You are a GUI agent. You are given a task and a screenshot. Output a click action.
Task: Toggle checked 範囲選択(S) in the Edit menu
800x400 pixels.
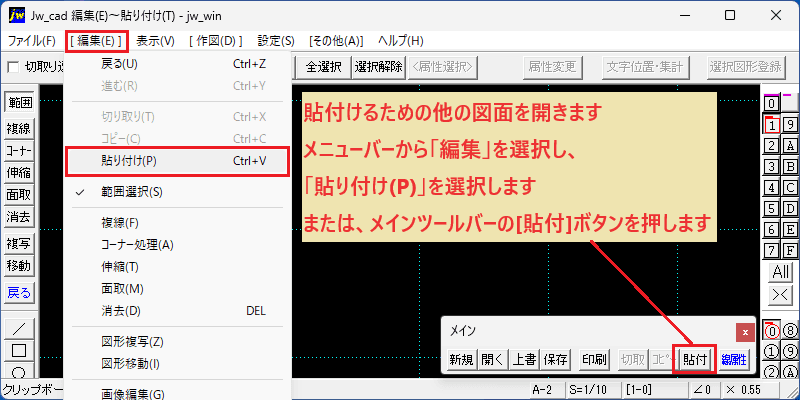[179, 192]
